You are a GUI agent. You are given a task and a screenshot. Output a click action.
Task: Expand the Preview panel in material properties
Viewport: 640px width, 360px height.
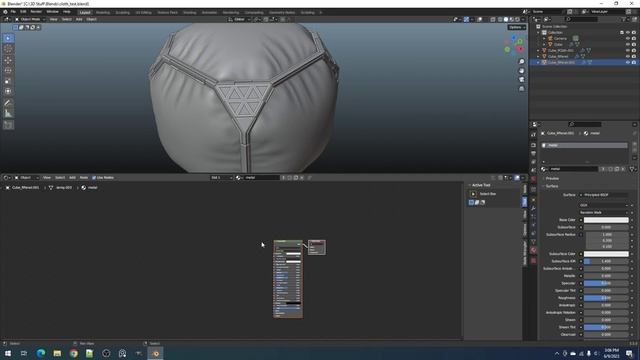point(551,178)
